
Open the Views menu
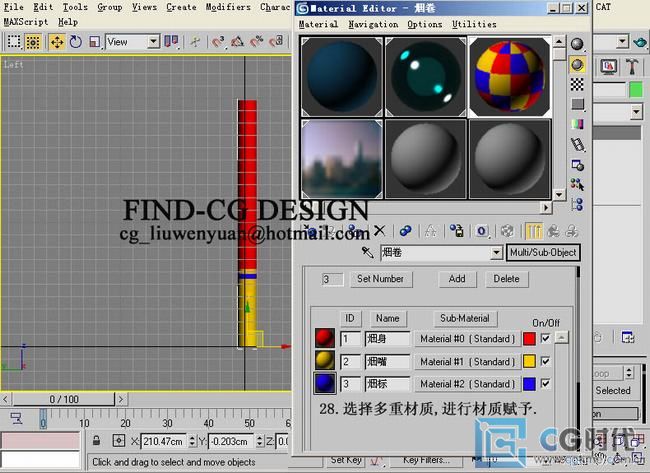coord(144,7)
